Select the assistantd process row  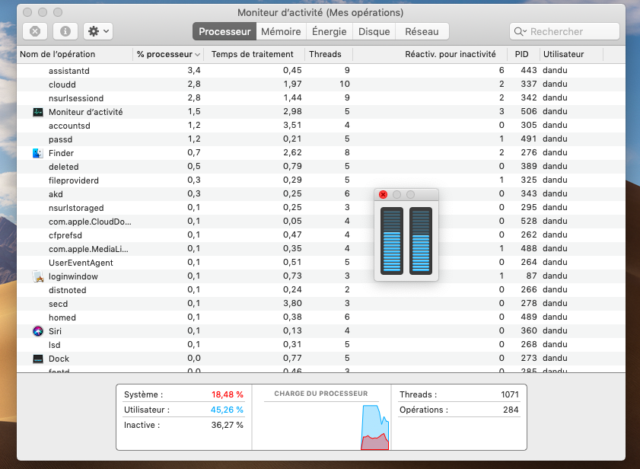pos(321,71)
